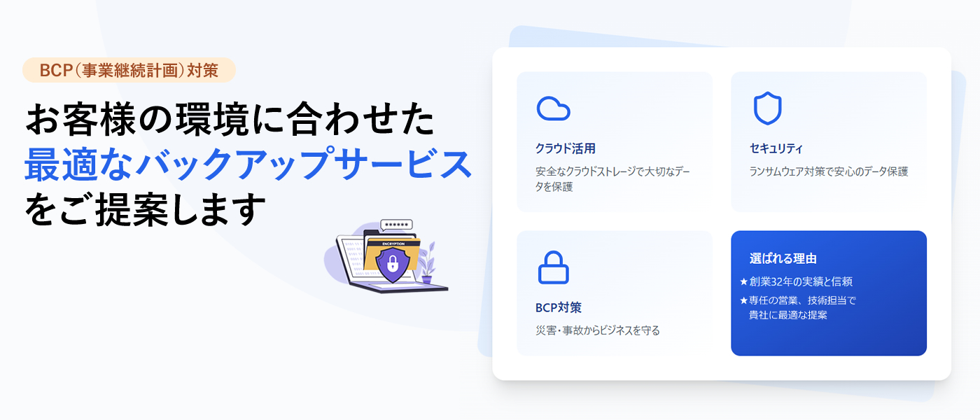Viewport: 980px width, 420px height.
Task: Click the 専任の営業、技術担当で bullet
Action: [798, 300]
